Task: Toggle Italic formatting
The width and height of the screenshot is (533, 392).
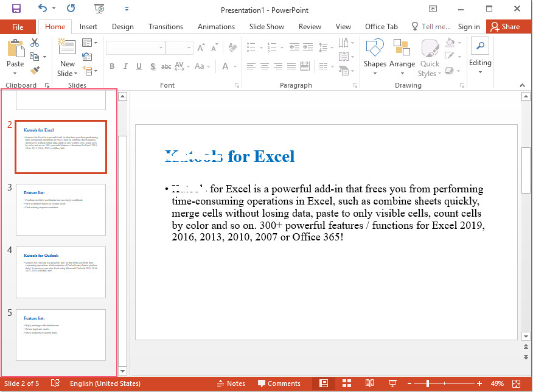Action: (125, 66)
